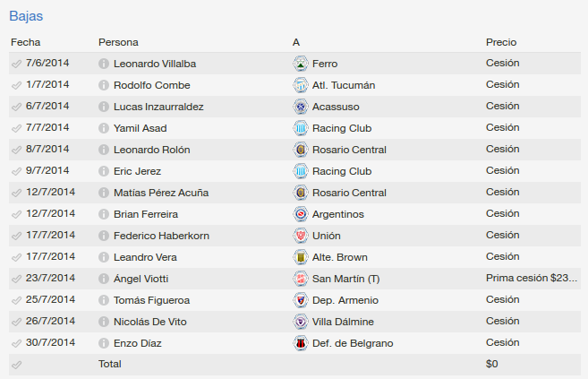This screenshot has width=588, height=379.
Task: Click the Persona column header
Action: (118, 42)
